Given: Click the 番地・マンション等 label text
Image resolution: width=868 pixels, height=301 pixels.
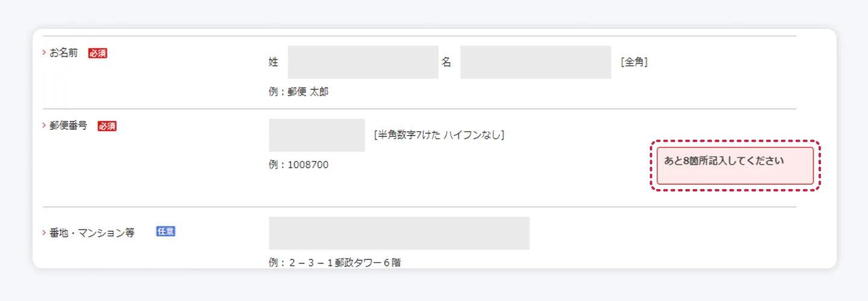Looking at the screenshot, I should 92,232.
